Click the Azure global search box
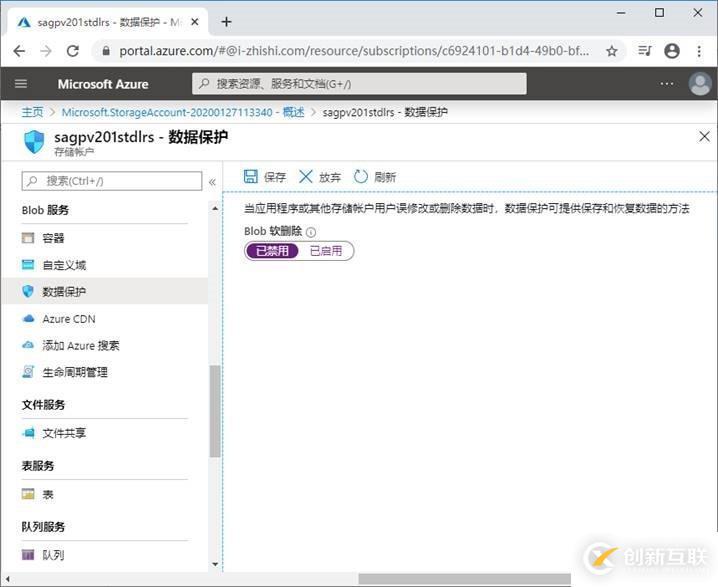 click(359, 84)
